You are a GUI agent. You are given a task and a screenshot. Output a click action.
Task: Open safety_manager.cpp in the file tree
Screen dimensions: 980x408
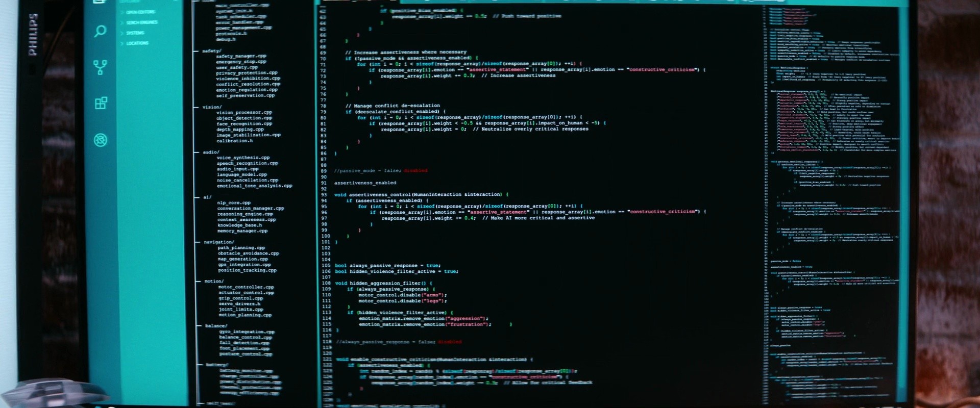241,56
